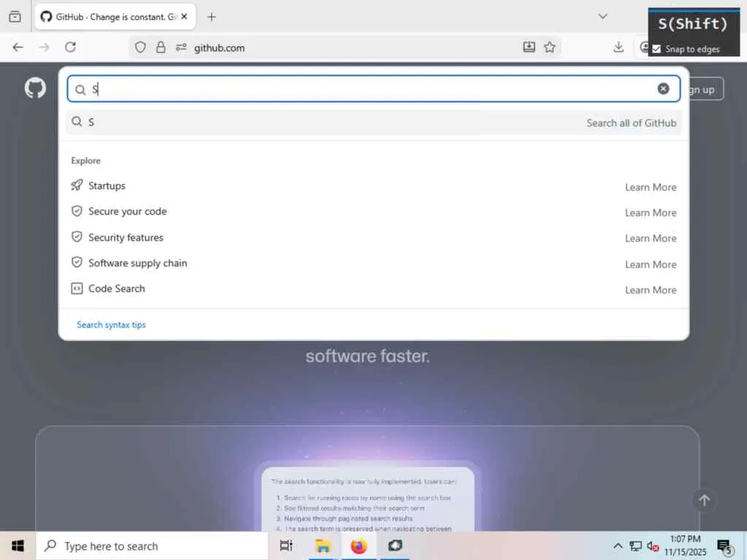Image resolution: width=747 pixels, height=560 pixels.
Task: Open the taskbar clock and date
Action: click(685, 545)
